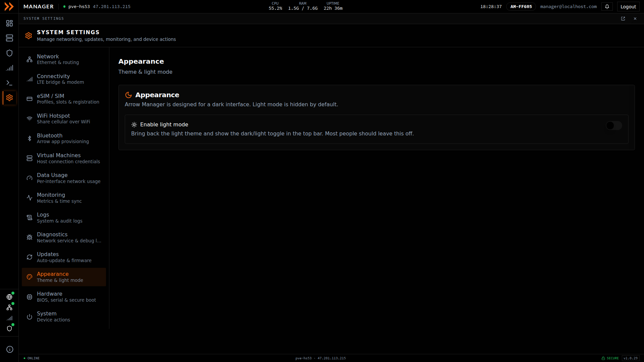Viewport: 644px width, 362px height.
Task: Click the Appearance palette icon
Action: (30, 277)
